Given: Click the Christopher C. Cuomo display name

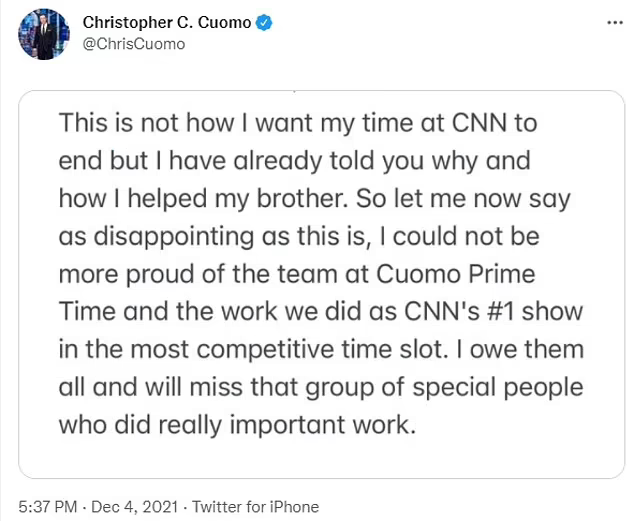Looking at the screenshot, I should tap(168, 23).
